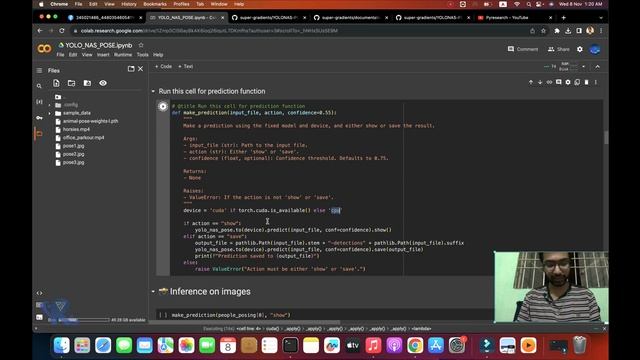The image size is (640, 360).
Task: Copy link to cell icon
Action: click(x=549, y=82)
